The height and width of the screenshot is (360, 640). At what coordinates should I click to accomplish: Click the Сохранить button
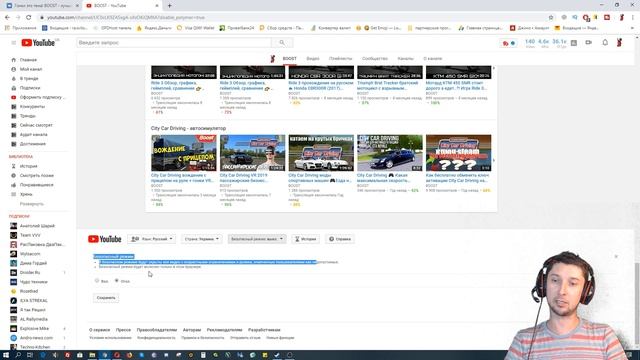106,298
